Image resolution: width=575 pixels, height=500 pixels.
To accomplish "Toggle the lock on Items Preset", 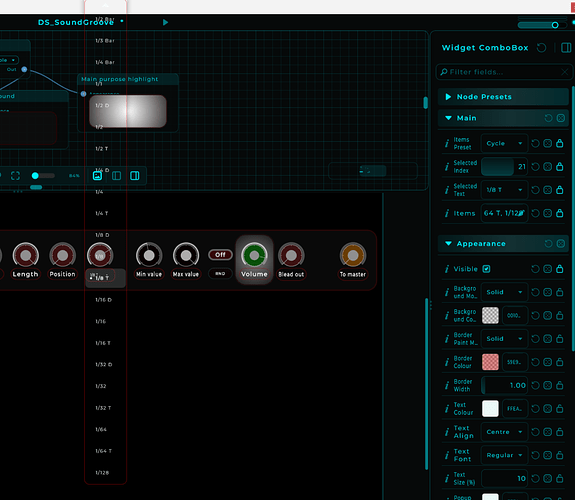I will [x=560, y=143].
